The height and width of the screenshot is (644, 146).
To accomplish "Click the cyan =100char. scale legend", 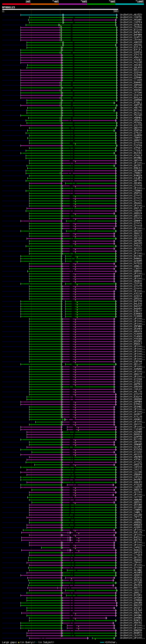I will tap(108, 642).
